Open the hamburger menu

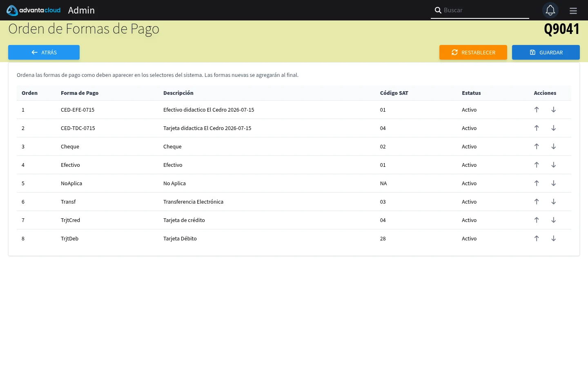pos(573,11)
